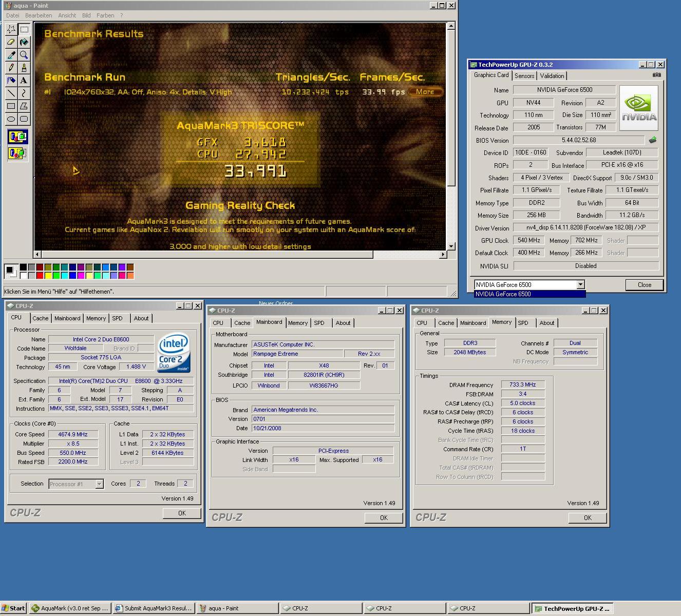681x616 pixels.
Task: Click the Rampage Extreme model field
Action: (x=297, y=354)
